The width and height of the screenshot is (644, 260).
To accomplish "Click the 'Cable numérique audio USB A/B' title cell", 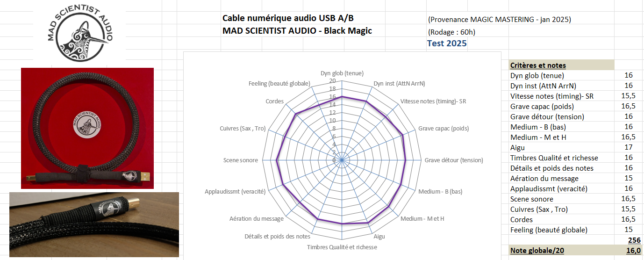I will click(288, 18).
